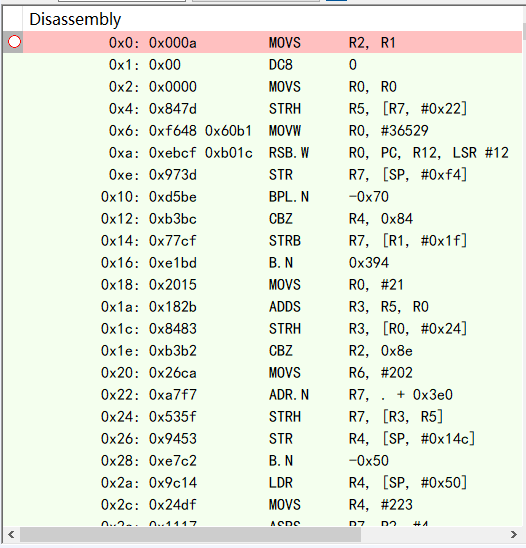Select the RSB.W R0, PC, R12 line
Screen dimensions: 526x548
[272, 153]
